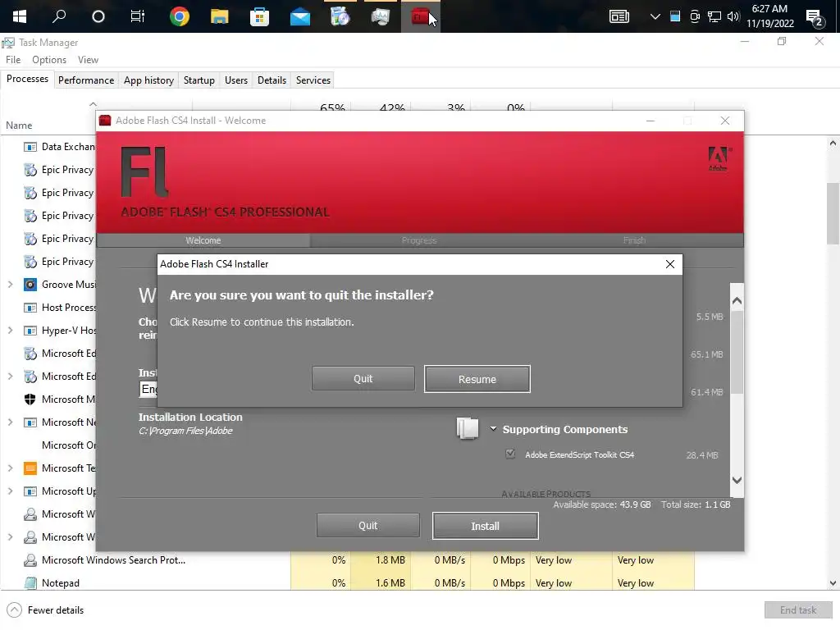Viewport: 840px width, 630px height.
Task: Click the End task button
Action: point(797,610)
